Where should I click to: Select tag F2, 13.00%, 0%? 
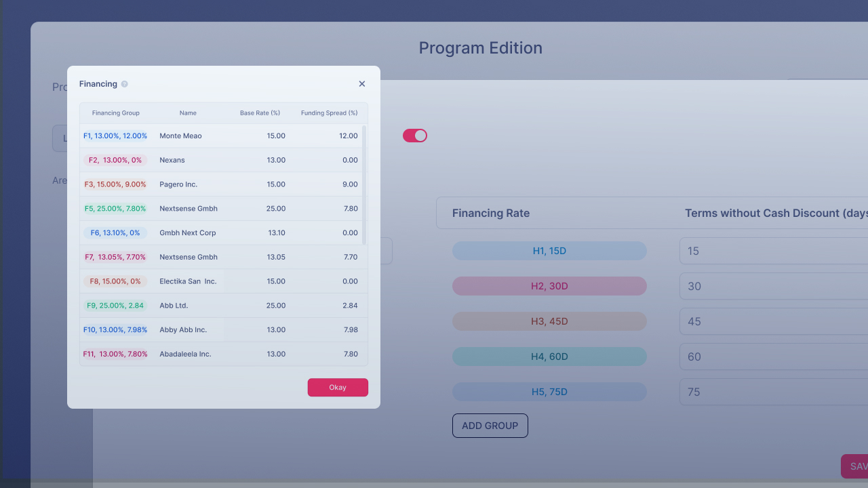[115, 161]
